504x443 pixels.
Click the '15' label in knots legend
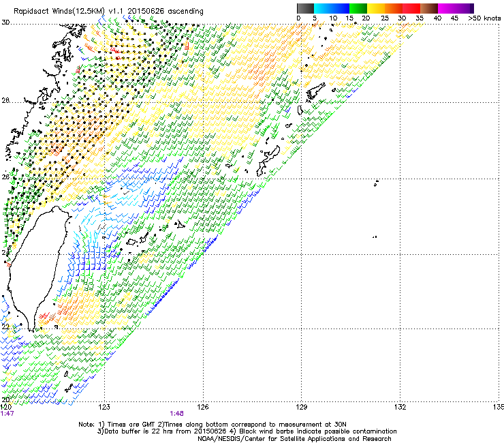coord(349,18)
